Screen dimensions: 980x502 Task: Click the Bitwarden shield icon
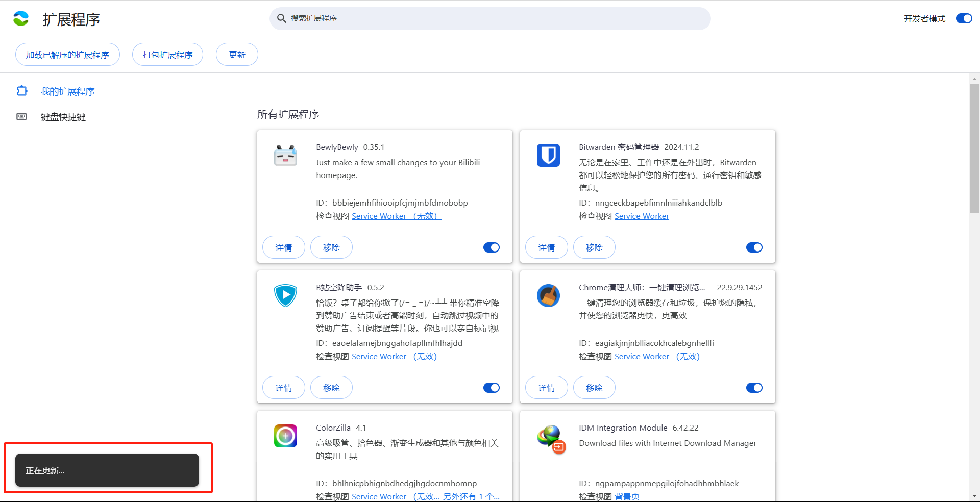[548, 155]
